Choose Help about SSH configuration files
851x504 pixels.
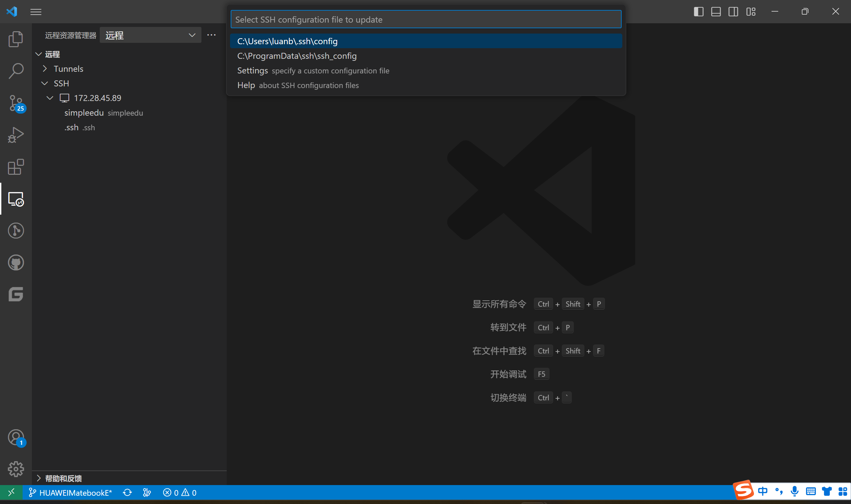click(x=426, y=85)
